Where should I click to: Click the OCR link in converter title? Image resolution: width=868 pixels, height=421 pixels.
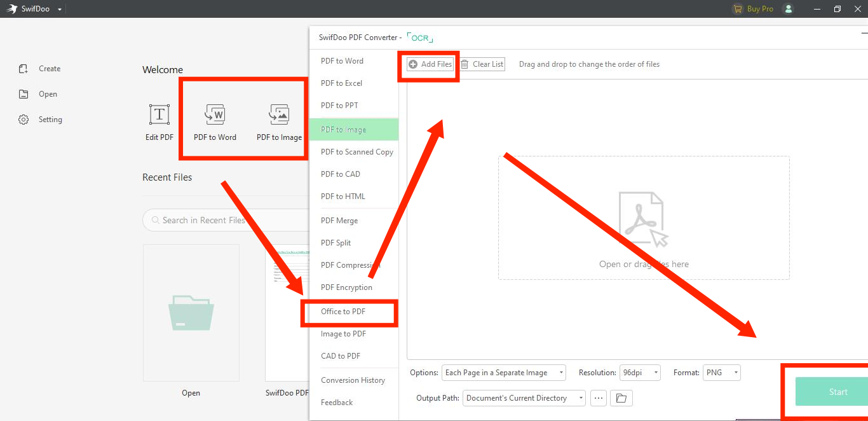pos(420,38)
